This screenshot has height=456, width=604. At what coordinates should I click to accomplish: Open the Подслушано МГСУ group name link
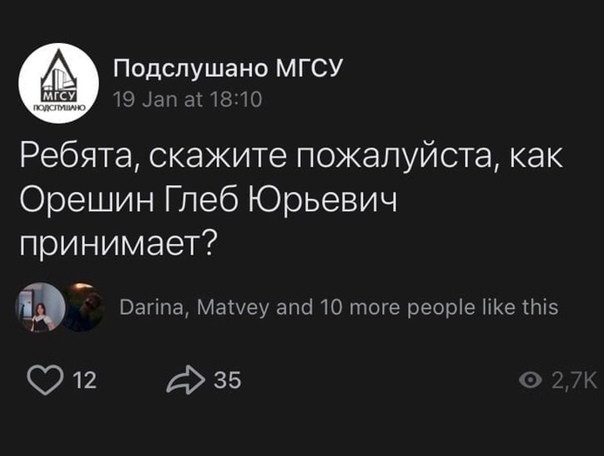click(228, 69)
